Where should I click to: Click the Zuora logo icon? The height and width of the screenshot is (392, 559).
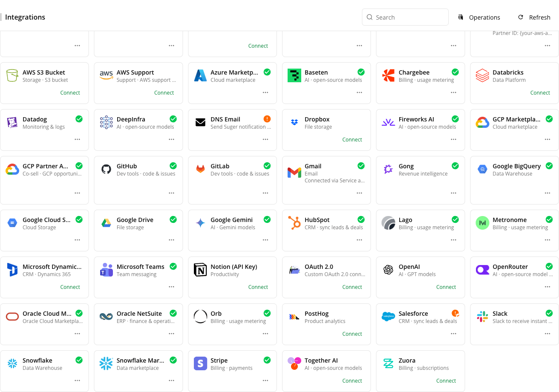pos(388,363)
